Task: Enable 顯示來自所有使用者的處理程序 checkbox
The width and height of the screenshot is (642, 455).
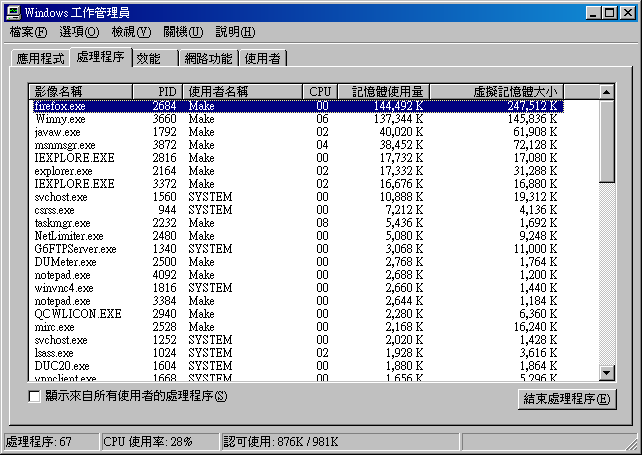Action: 35,397
